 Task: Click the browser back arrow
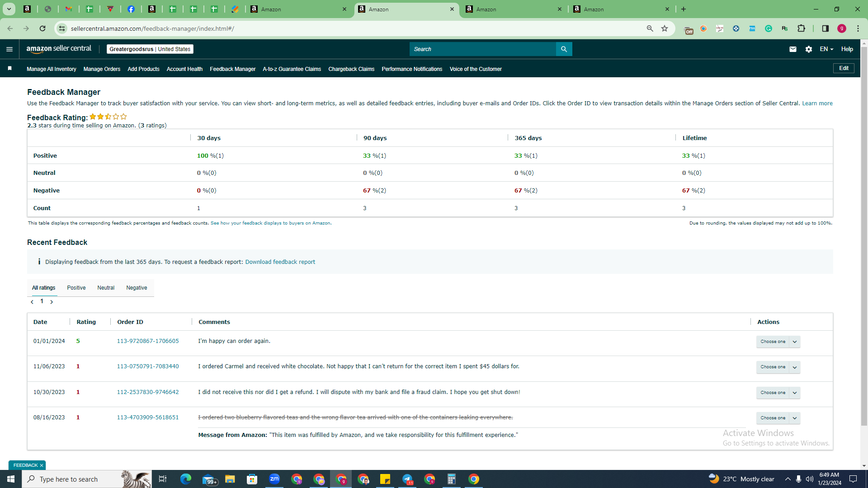pyautogui.click(x=10, y=28)
